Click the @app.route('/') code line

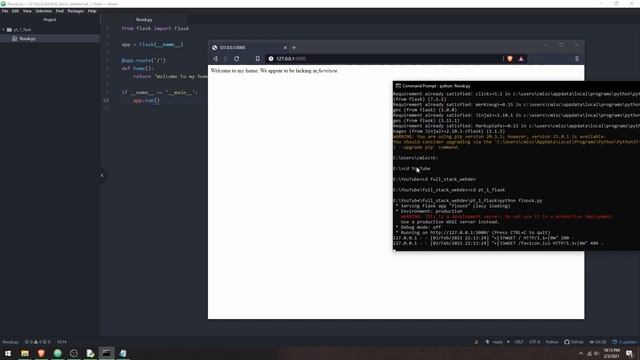[143, 60]
